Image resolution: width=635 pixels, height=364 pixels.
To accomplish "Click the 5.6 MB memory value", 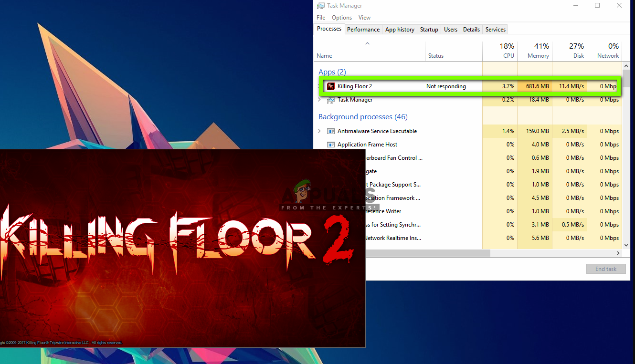I will tap(541, 238).
